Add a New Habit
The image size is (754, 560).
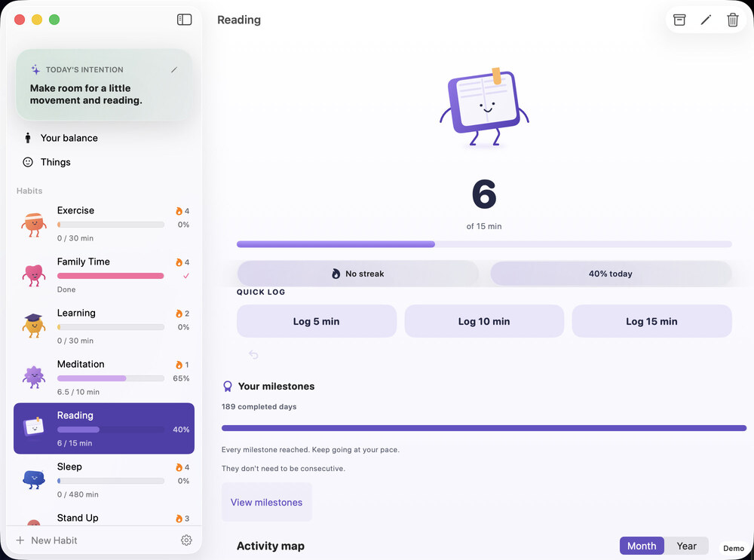tap(47, 540)
